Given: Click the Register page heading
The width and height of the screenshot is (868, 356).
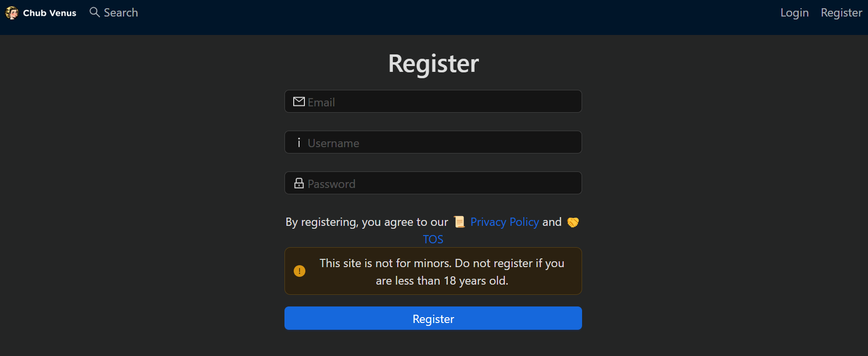Looking at the screenshot, I should point(433,63).
